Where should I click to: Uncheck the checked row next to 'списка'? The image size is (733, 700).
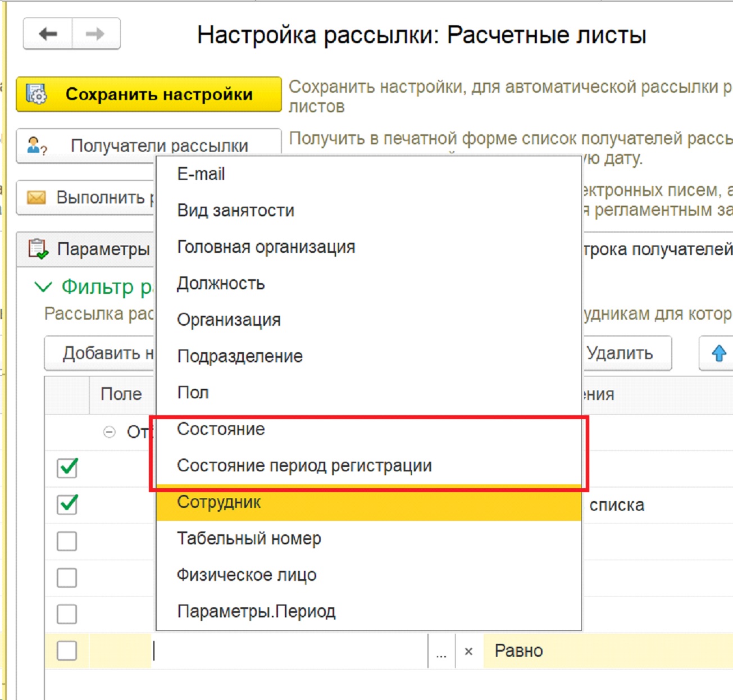click(x=67, y=504)
